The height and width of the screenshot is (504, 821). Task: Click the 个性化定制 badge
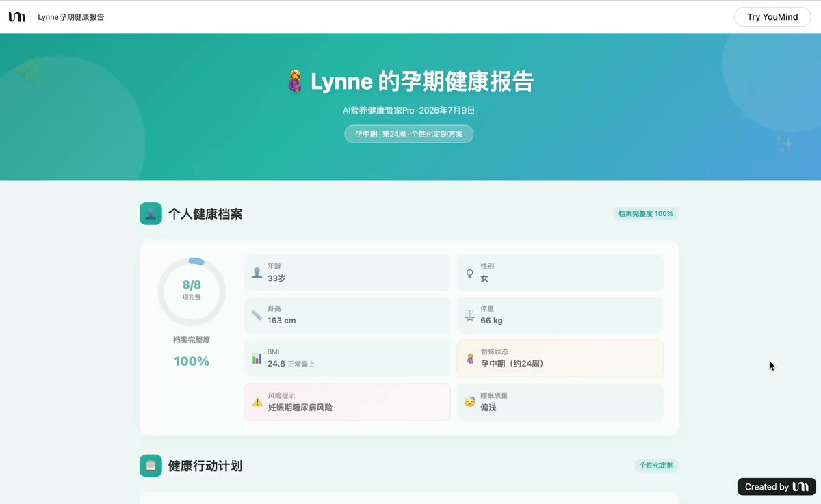[656, 466]
